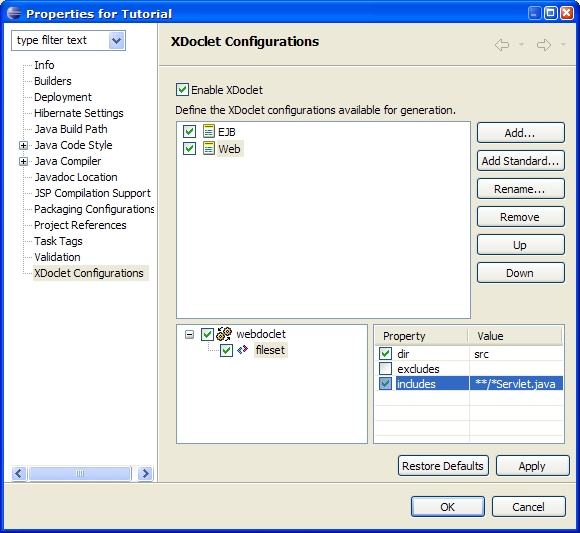Select Hibernate Settings in the properties tree
The image size is (580, 533).
pos(78,113)
